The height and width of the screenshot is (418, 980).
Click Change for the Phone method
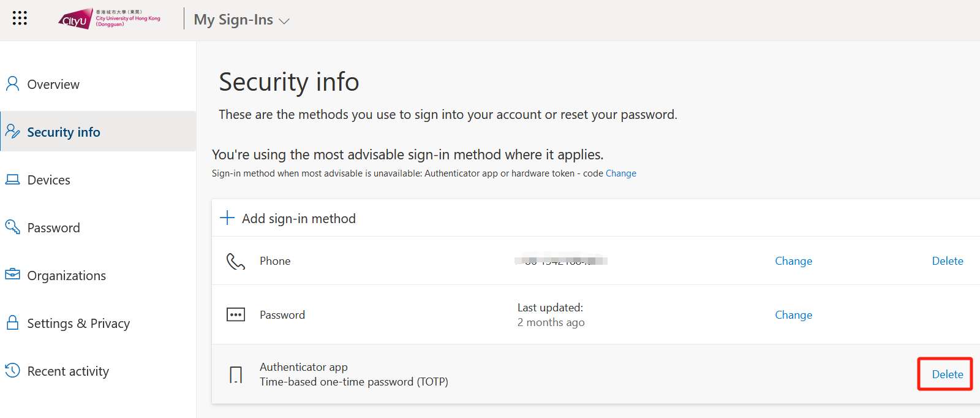click(x=794, y=261)
